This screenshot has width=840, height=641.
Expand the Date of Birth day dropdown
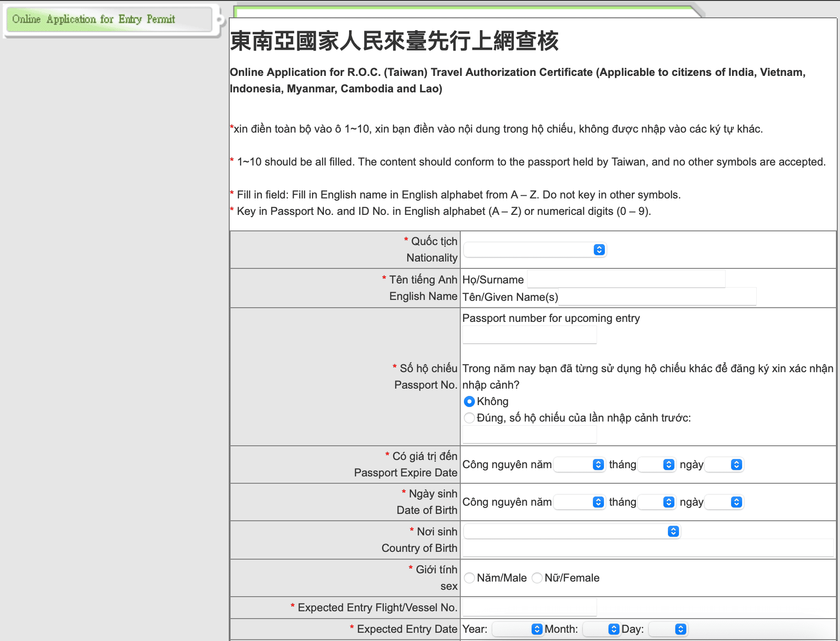(724, 502)
